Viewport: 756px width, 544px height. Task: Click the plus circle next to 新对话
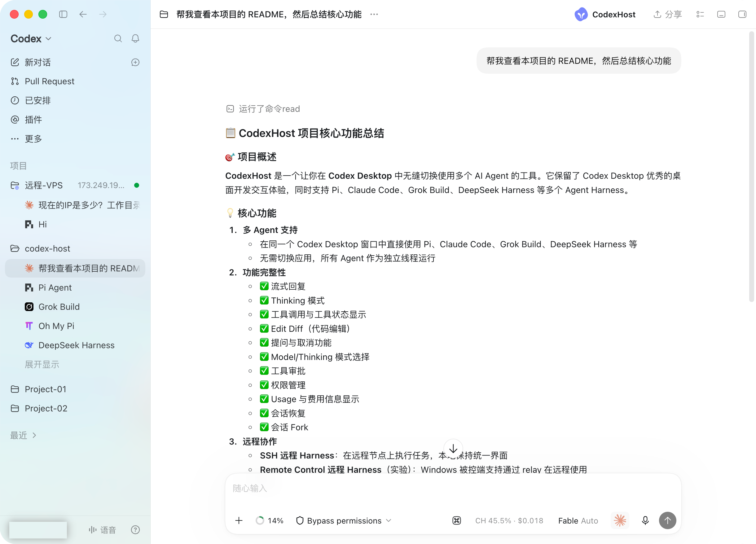tap(135, 62)
